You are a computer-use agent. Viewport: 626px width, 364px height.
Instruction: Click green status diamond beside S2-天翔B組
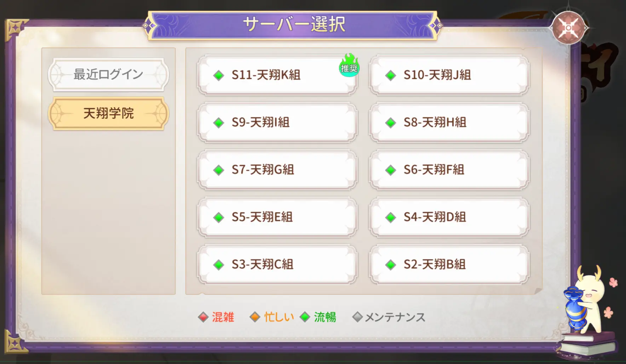391,265
